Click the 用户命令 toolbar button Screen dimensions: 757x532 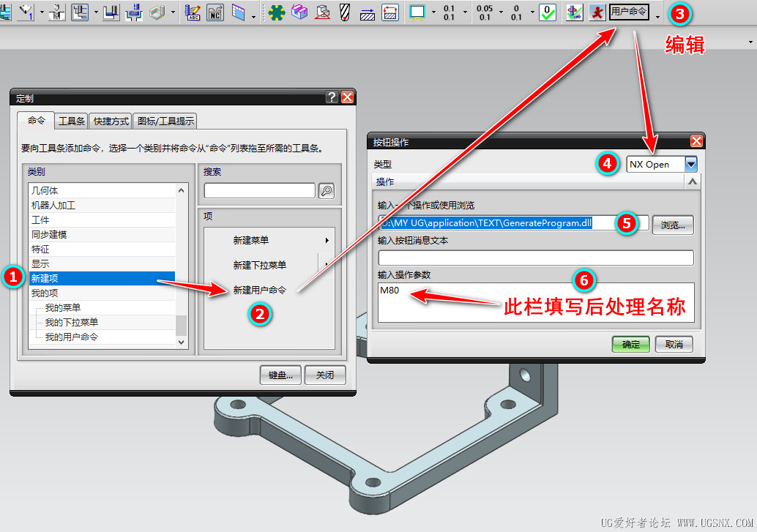click(x=629, y=11)
